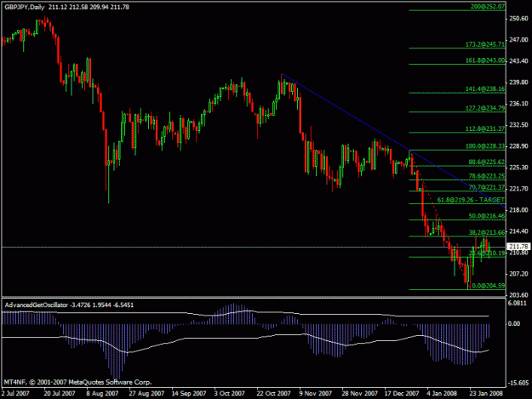Image resolution: width=532 pixels, height=399 pixels.
Task: Click the 207.20 price axis value
Action: pos(518,274)
